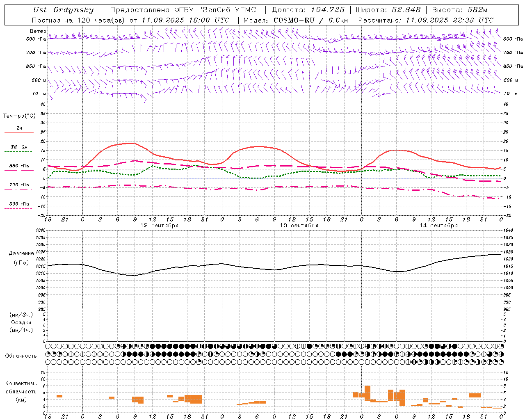Click the 14 сентября date label
The height and width of the screenshot is (420, 525).
click(x=438, y=226)
